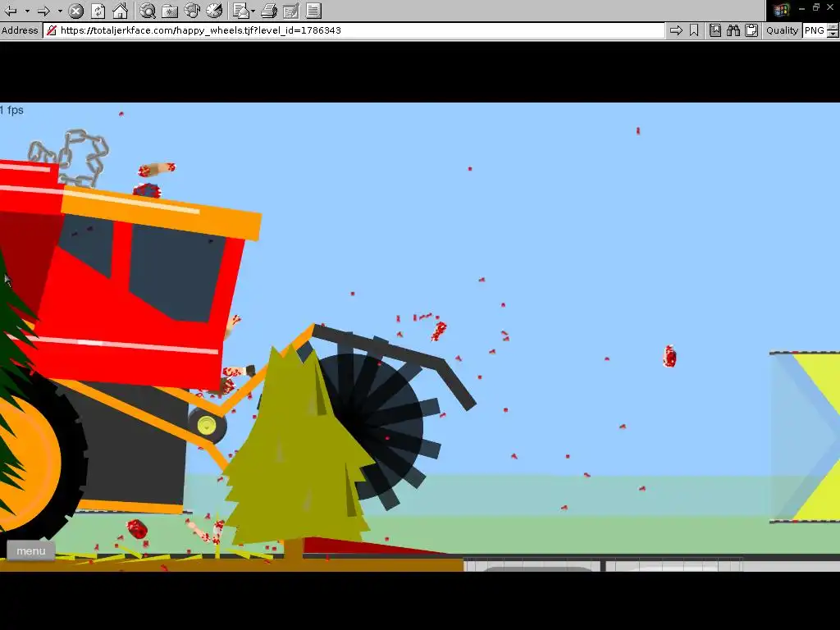Click the Quality label
Viewport: 840px width, 630px height.
[782, 30]
